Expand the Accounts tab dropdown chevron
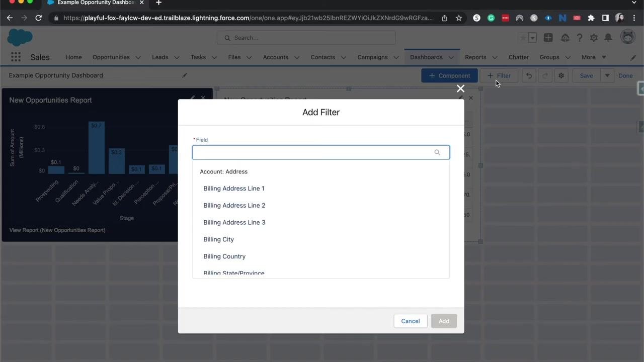 (x=297, y=57)
